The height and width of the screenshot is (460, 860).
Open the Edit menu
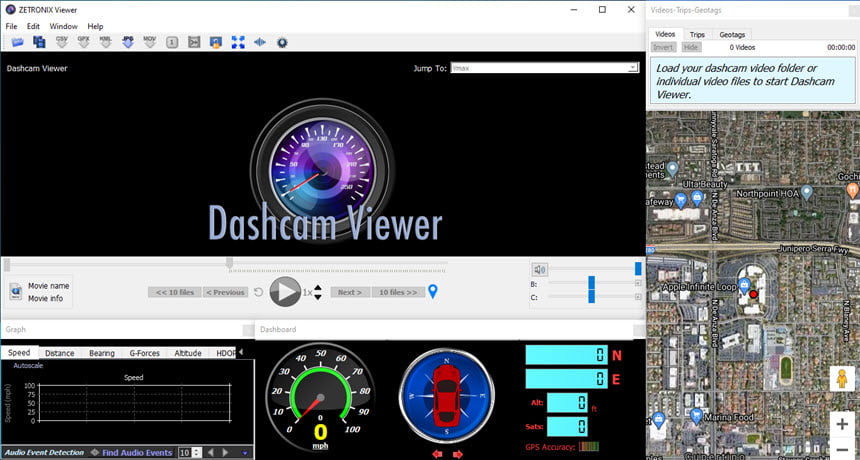pos(33,26)
